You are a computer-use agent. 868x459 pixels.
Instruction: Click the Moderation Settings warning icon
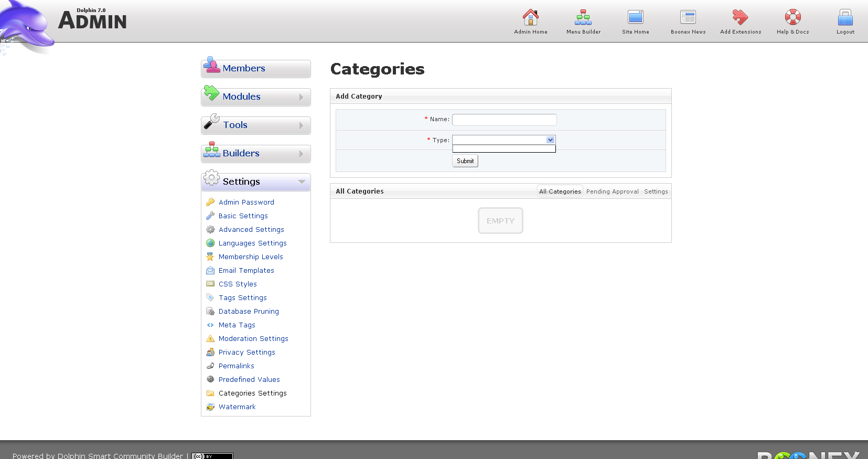210,338
